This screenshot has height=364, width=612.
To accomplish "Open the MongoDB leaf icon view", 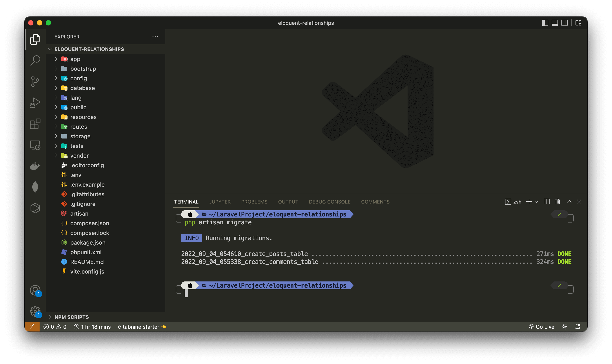I will [35, 187].
